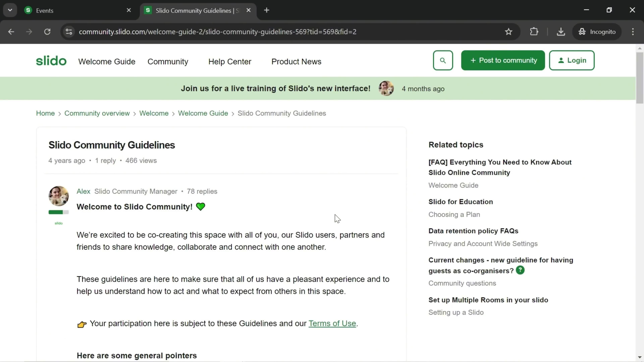This screenshot has height=362, width=644.
Task: Click the pointing hand emoji
Action: pyautogui.click(x=82, y=324)
